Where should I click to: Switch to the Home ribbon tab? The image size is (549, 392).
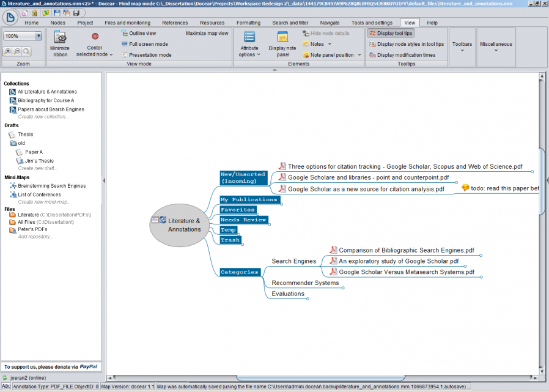point(32,23)
